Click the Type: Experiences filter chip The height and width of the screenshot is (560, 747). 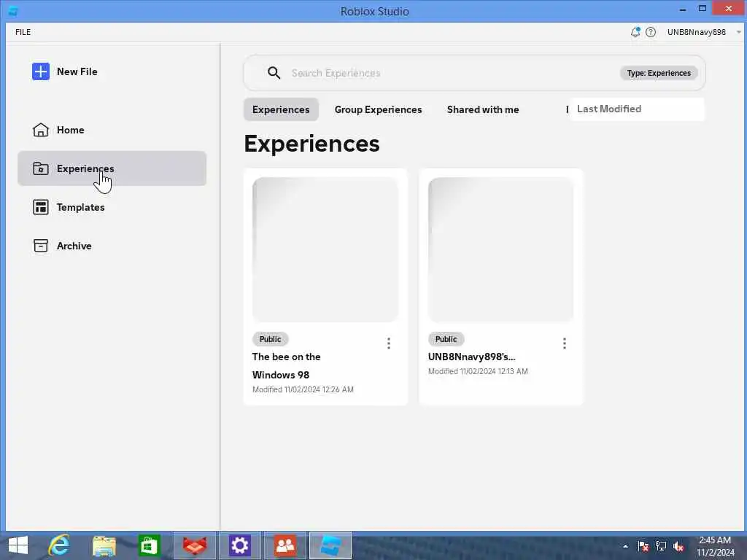(x=659, y=73)
